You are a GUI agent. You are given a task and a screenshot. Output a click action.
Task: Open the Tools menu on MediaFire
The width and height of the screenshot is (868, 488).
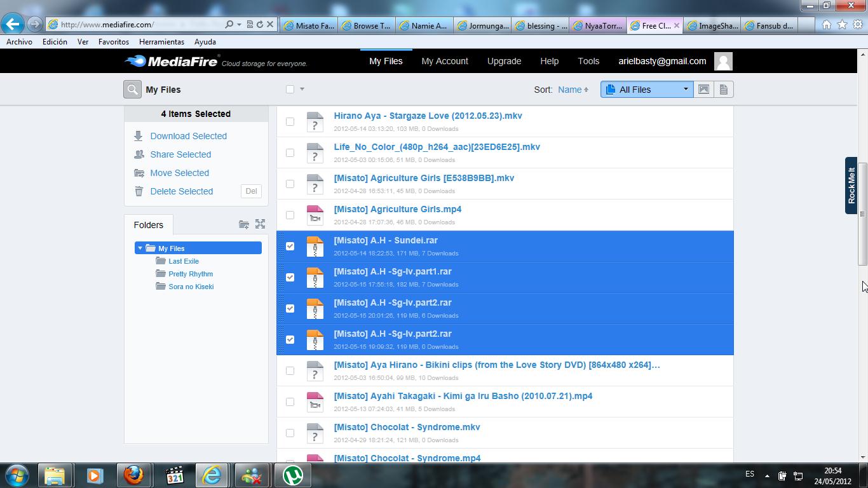(588, 61)
